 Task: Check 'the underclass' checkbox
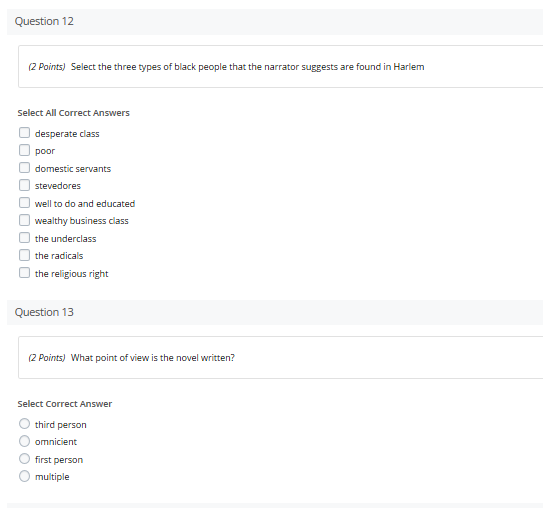[x=24, y=238]
